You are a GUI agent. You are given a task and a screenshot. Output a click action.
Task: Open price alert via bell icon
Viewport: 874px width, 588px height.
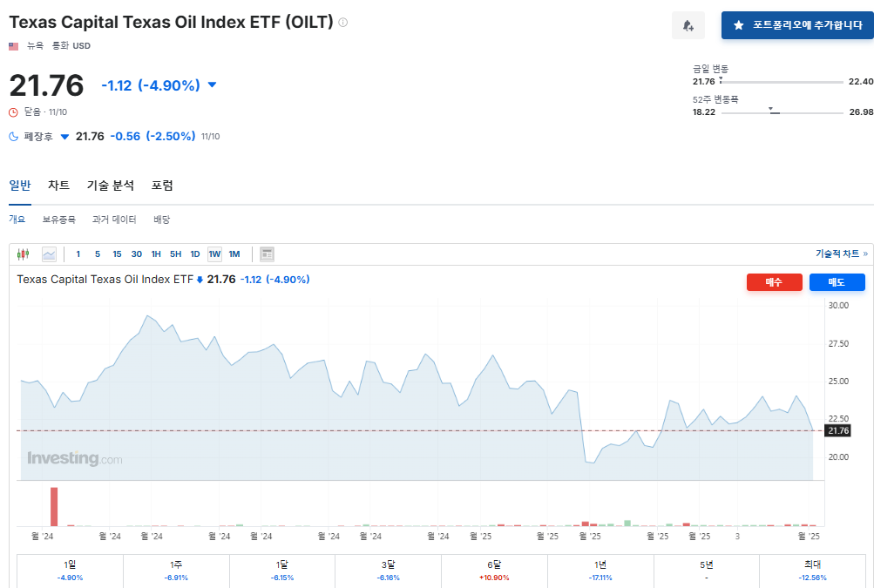pos(688,24)
